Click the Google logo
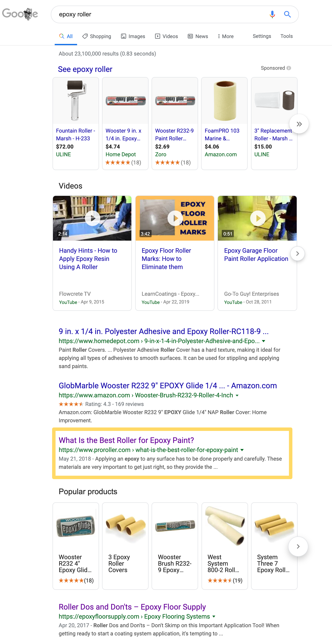This screenshot has width=332, height=644. click(x=20, y=14)
